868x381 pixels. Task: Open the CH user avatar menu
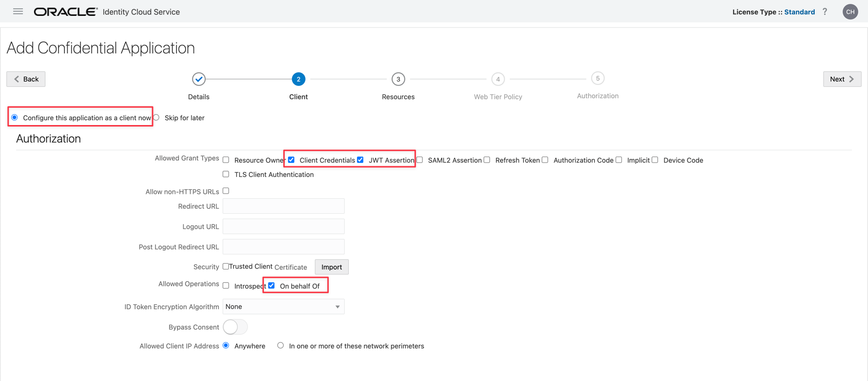[x=850, y=12]
